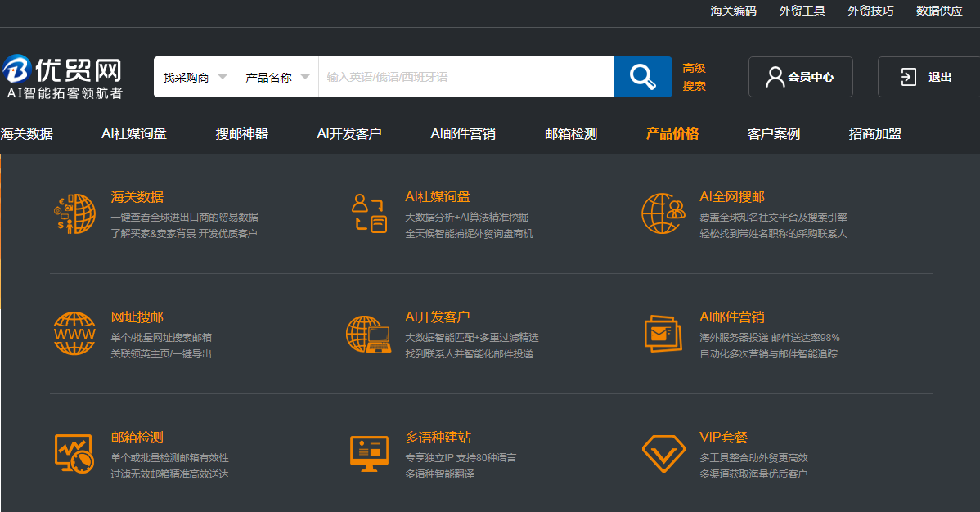Viewport: 980px width, 512px height.
Task: Click text 多语种智能翻译
Action: click(x=440, y=474)
